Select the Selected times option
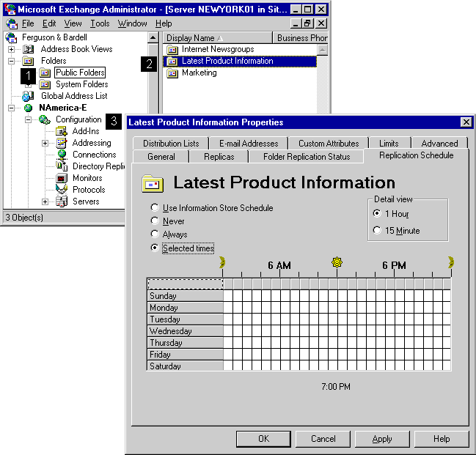 tap(183, 248)
